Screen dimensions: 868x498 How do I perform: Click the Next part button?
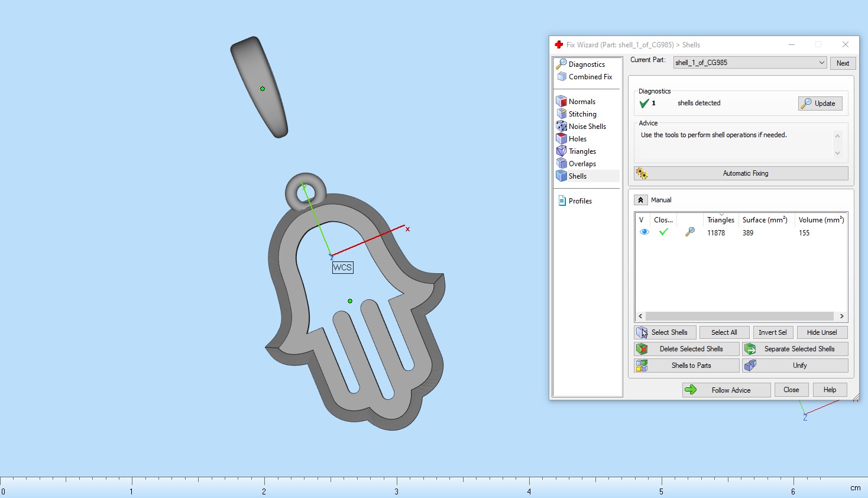click(843, 63)
